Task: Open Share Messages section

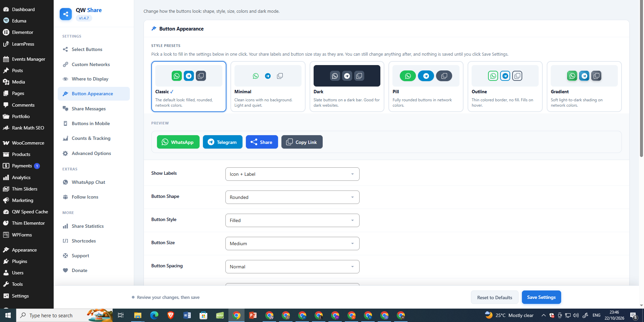Action: pyautogui.click(x=94, y=109)
